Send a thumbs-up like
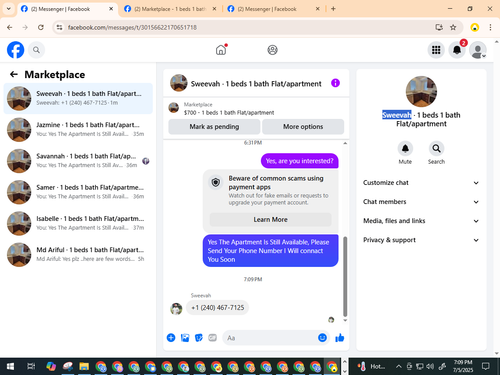The width and height of the screenshot is (500, 375). [x=340, y=338]
